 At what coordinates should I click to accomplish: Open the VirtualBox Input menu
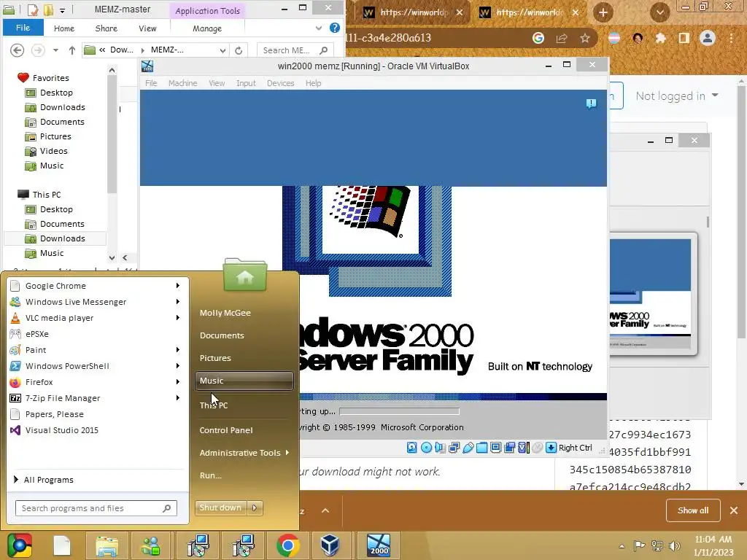click(x=246, y=83)
